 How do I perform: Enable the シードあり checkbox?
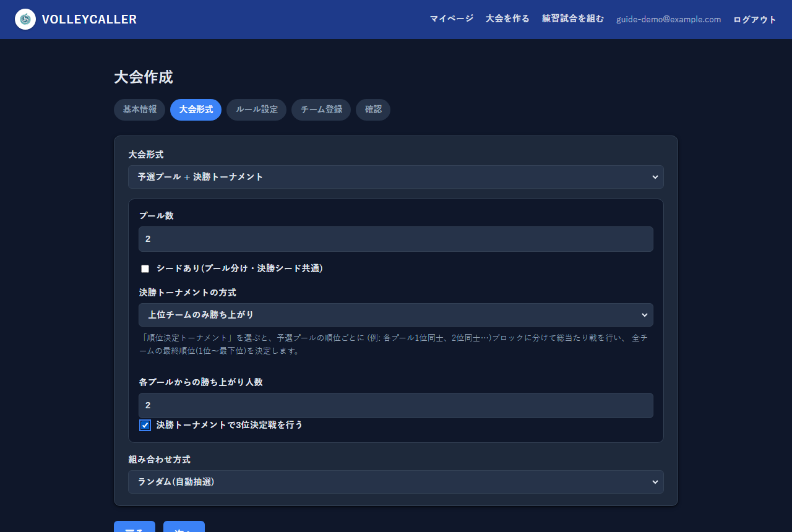click(145, 268)
